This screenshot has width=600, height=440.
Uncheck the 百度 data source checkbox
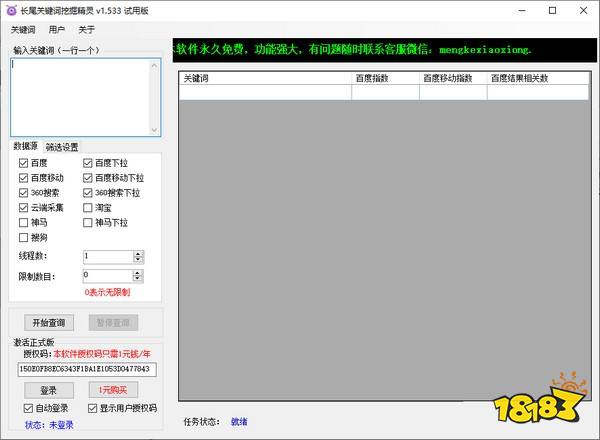point(23,163)
